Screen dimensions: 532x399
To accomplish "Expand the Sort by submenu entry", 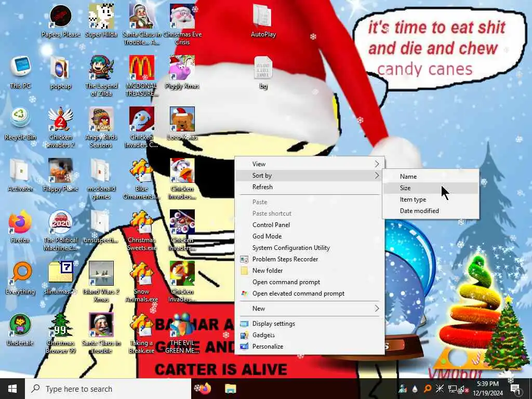I will [x=310, y=176].
